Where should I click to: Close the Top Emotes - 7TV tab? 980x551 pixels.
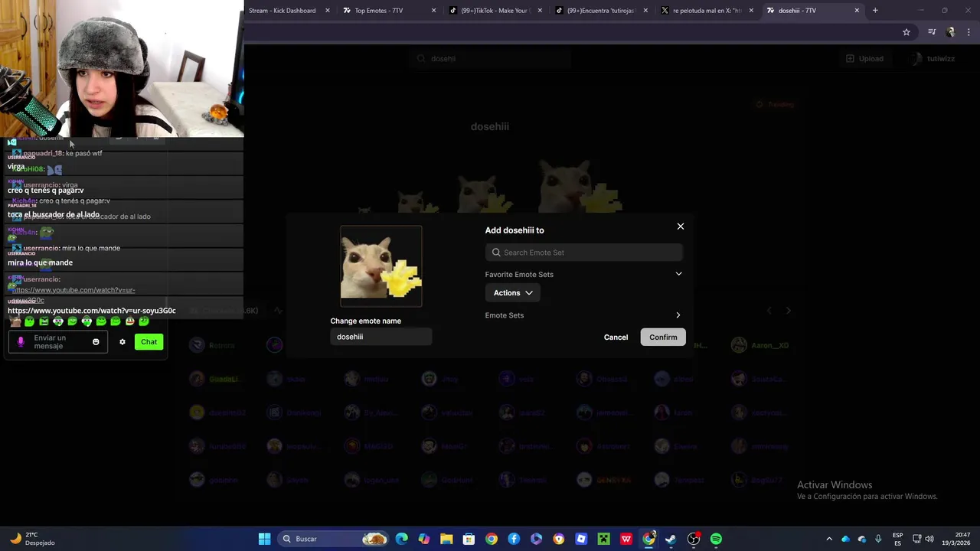tap(434, 11)
